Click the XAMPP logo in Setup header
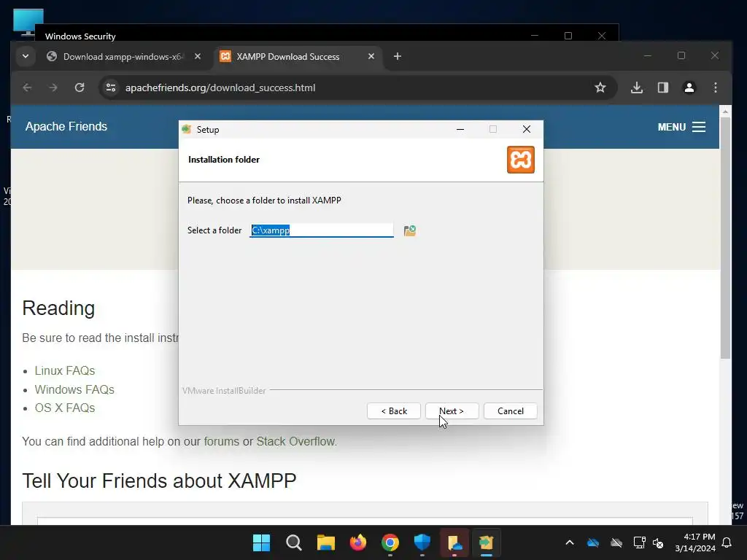 [x=521, y=160]
